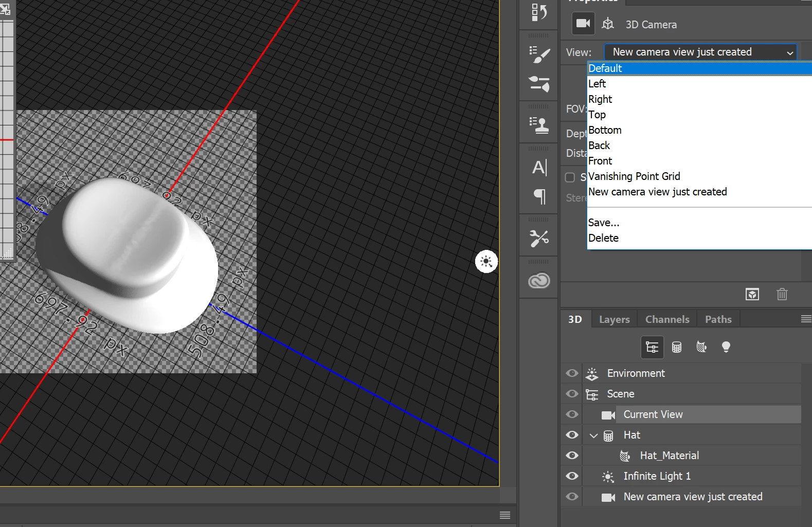Click the infinite light widget in viewport
The width and height of the screenshot is (812, 527).
click(x=486, y=262)
